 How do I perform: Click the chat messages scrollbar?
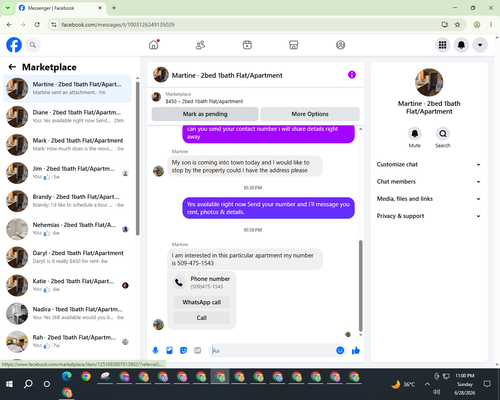coord(360,285)
